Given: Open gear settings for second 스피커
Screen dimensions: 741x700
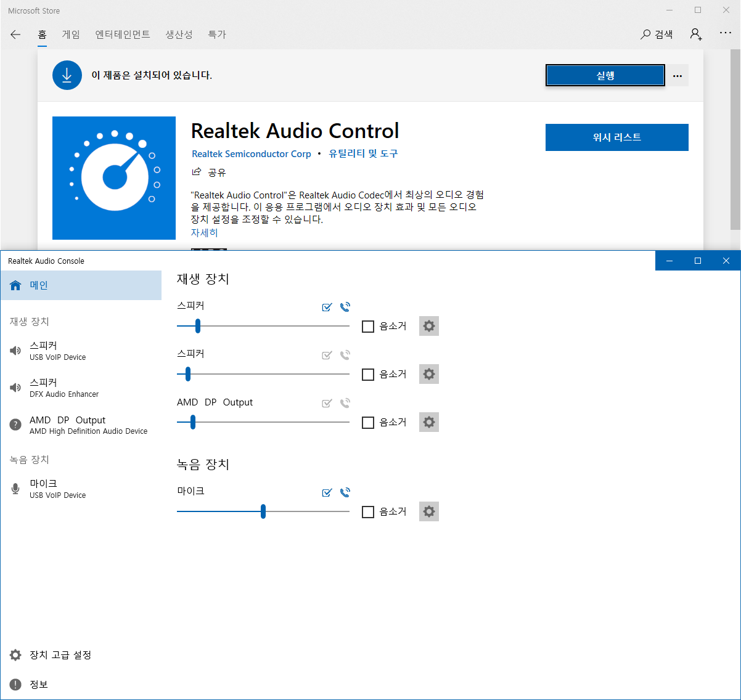Looking at the screenshot, I should [429, 374].
